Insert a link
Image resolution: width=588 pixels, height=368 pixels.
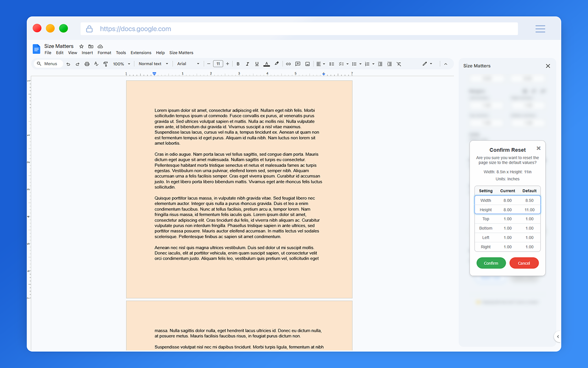288,64
